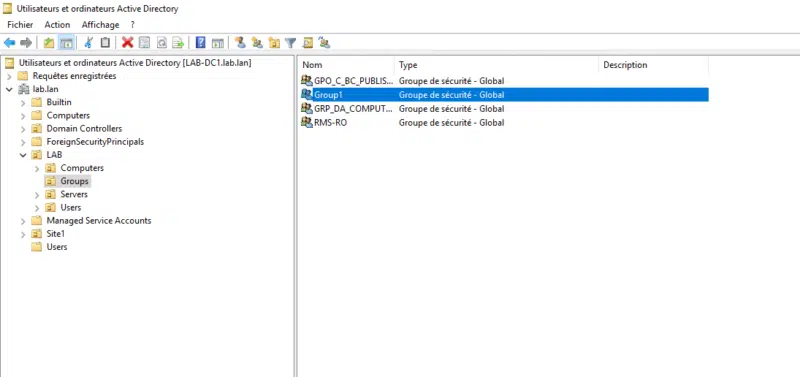This screenshot has height=377, width=800.
Task: Expand the ForeignSecurityPrincipals node
Action: (23, 142)
